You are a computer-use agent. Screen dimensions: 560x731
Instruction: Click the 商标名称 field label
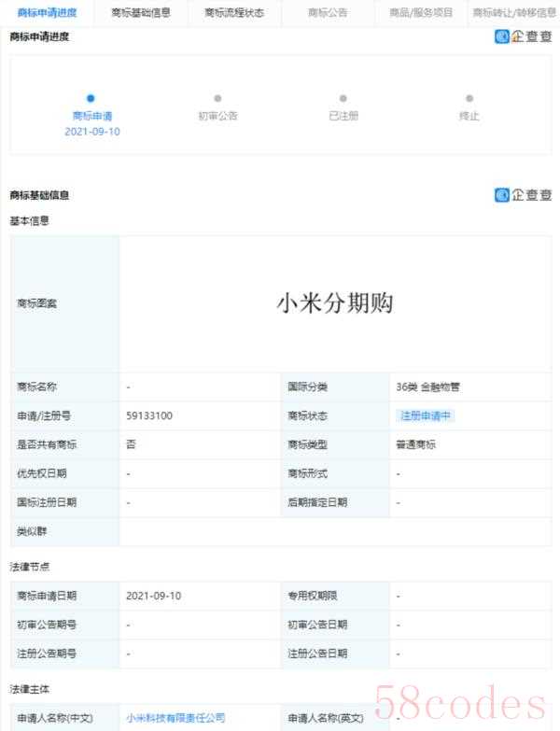(x=36, y=387)
